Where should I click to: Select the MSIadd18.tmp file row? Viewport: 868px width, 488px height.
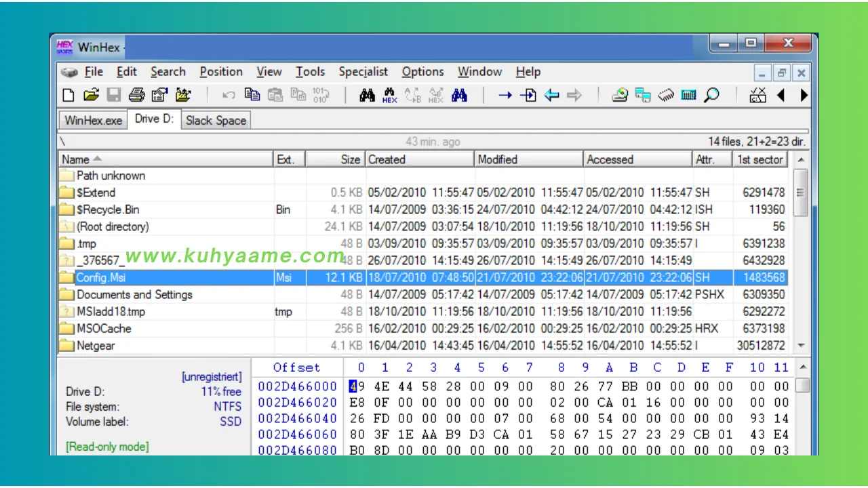pos(423,311)
